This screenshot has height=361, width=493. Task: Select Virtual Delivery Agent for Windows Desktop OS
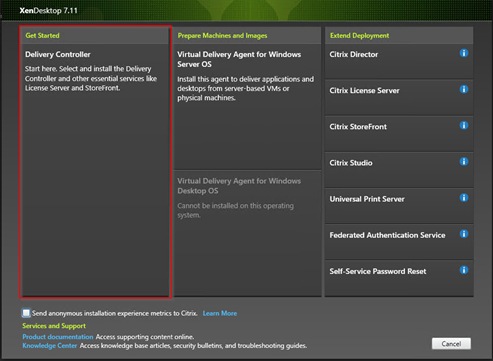[247, 233]
